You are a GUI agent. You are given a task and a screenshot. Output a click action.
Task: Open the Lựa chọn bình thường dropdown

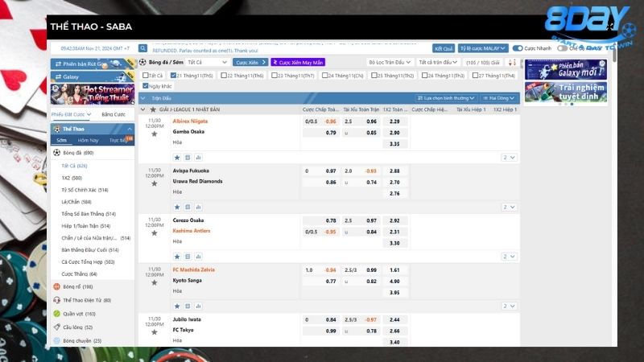click(x=446, y=98)
